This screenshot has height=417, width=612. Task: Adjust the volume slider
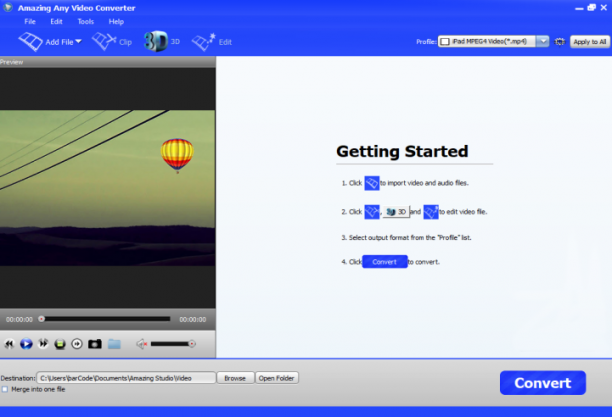click(x=173, y=344)
